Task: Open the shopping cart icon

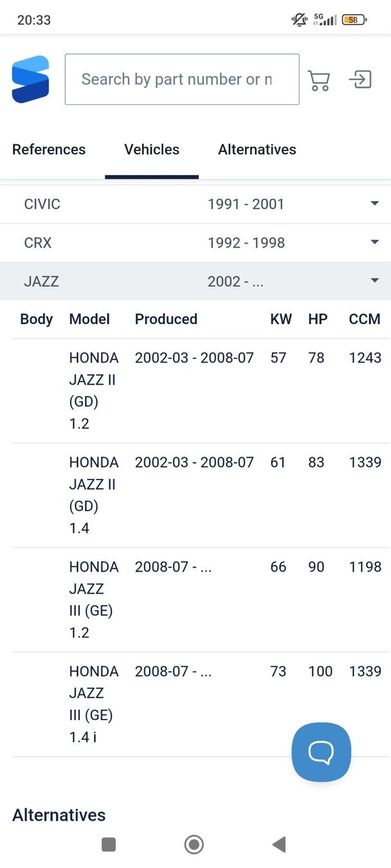Action: [x=319, y=80]
